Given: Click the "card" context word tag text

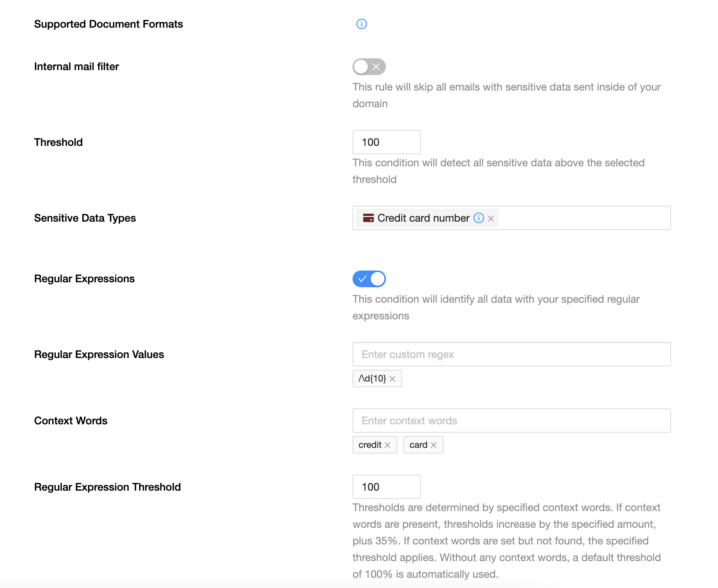Looking at the screenshot, I should 418,445.
